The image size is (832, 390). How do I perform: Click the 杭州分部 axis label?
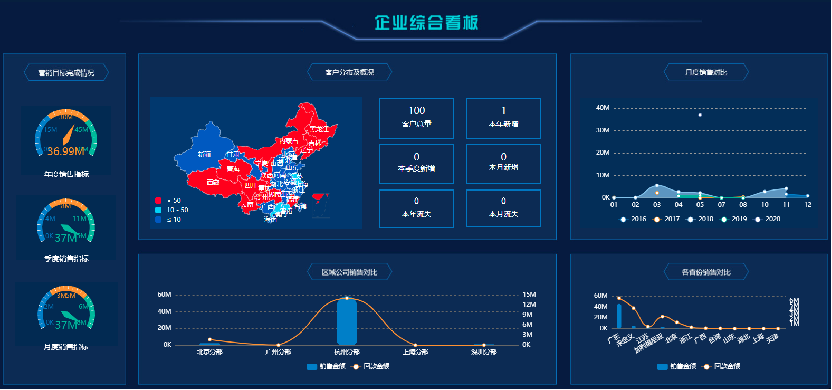pos(347,352)
